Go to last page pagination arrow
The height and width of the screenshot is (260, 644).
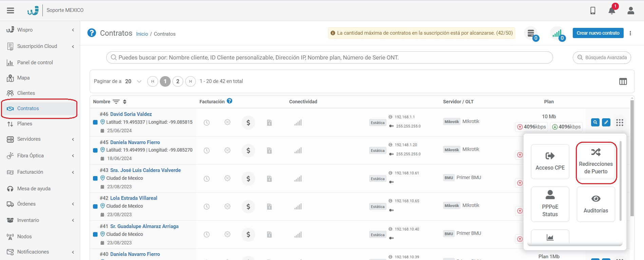[190, 81]
